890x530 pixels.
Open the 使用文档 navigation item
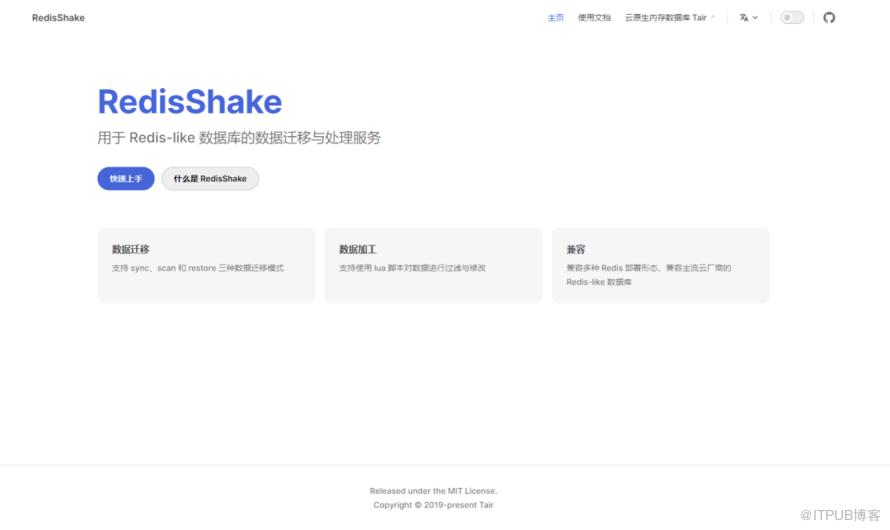594,18
